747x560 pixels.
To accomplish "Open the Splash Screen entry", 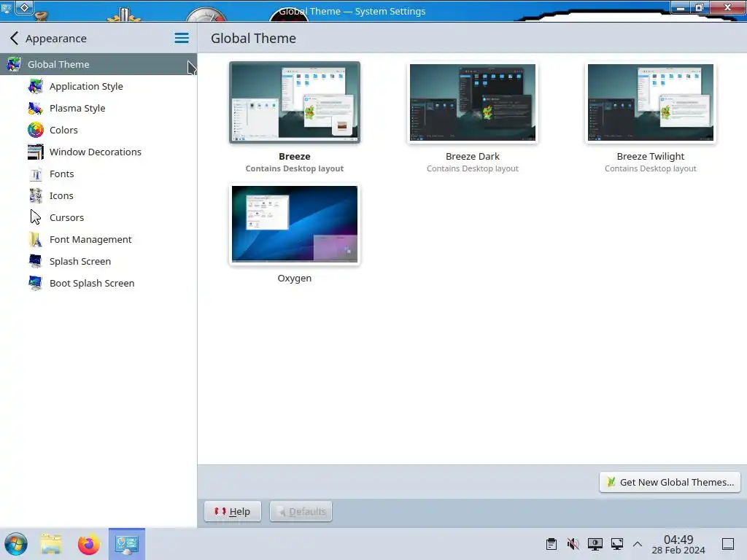I will 98,262.
